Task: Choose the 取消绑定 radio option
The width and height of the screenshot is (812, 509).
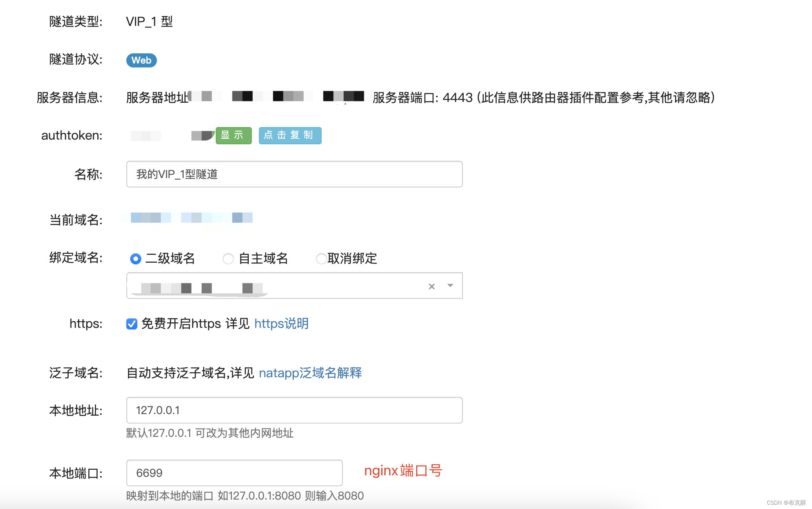Action: point(321,259)
